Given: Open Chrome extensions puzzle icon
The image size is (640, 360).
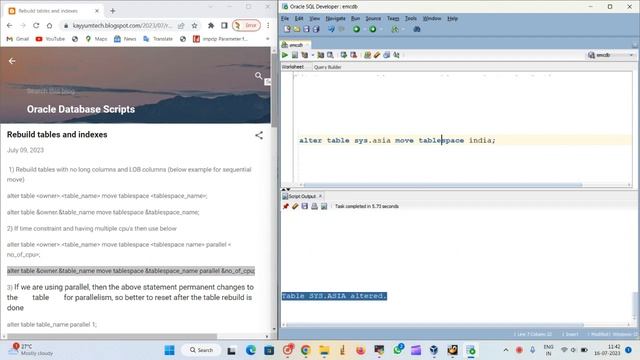Looking at the screenshot, I should point(211,25).
